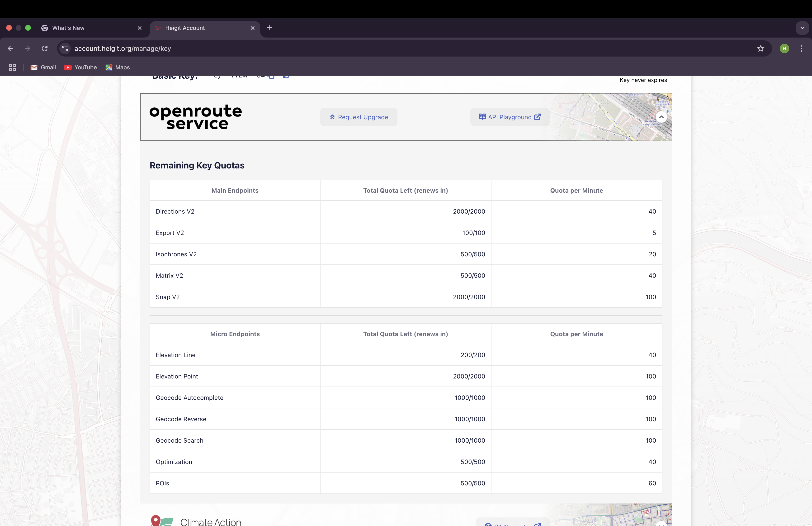Viewport: 812px width, 526px height.
Task: Click the Request Upgrade button
Action: pyautogui.click(x=359, y=117)
